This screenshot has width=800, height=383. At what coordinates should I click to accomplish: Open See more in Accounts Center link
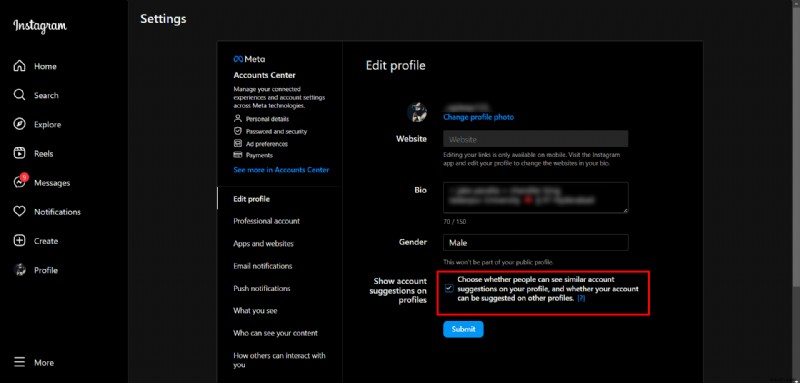pos(281,170)
